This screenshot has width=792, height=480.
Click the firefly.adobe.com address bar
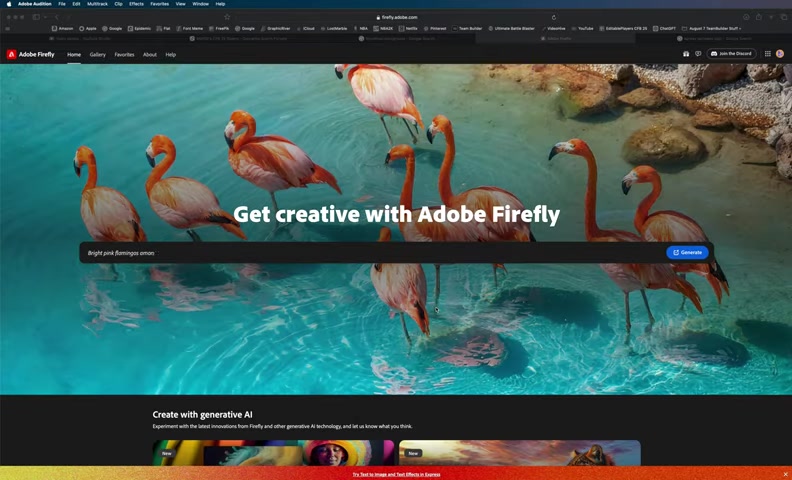click(397, 17)
